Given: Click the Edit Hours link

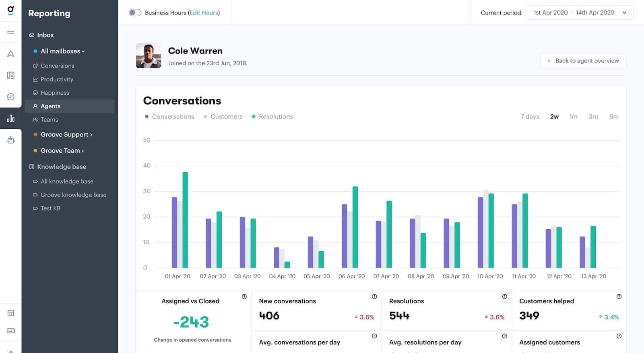Looking at the screenshot, I should pyautogui.click(x=204, y=13).
